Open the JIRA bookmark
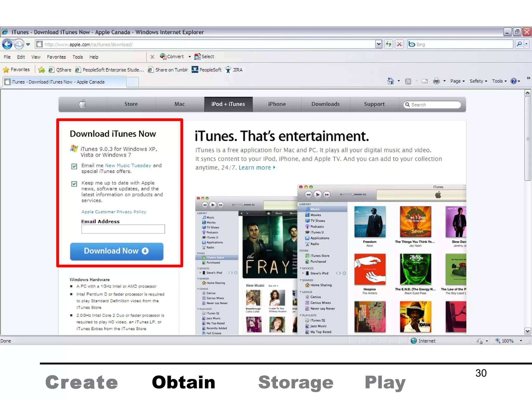Image resolution: width=532 pixels, height=399 pixels. coord(234,70)
